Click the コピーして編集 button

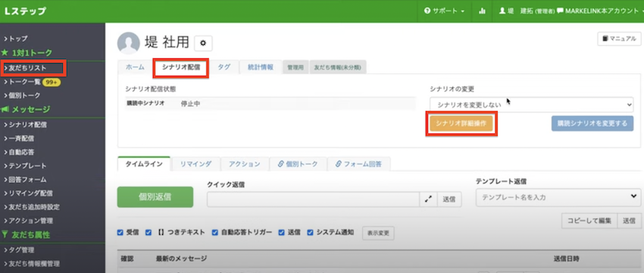[x=589, y=221]
